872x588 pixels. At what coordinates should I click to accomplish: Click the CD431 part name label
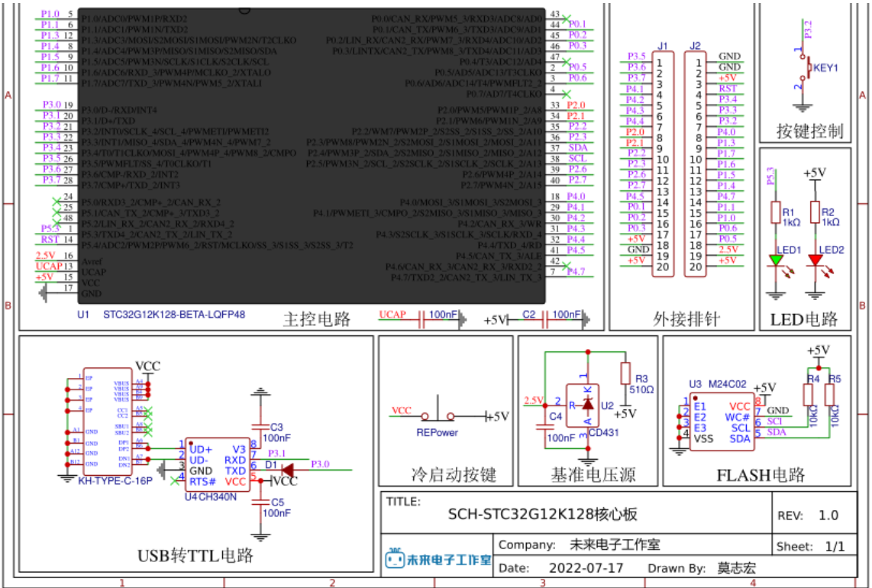pyautogui.click(x=604, y=432)
